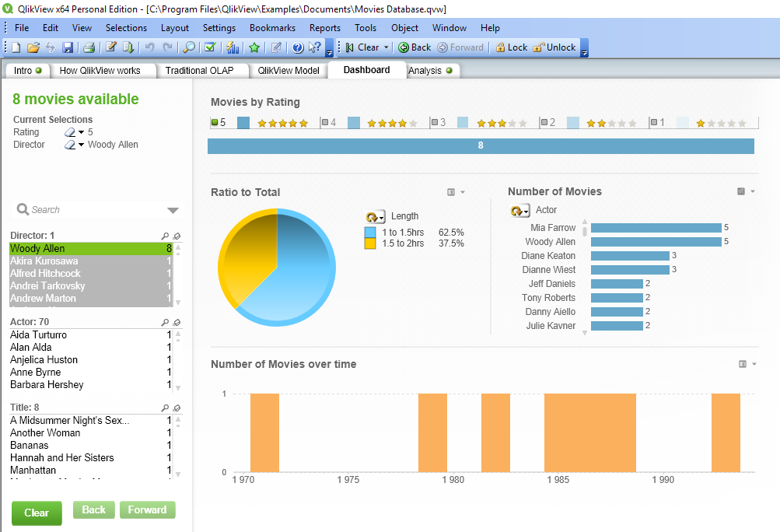Toggle the rating 5 legend checkbox
Viewport: 780px width, 532px height.
(215, 122)
